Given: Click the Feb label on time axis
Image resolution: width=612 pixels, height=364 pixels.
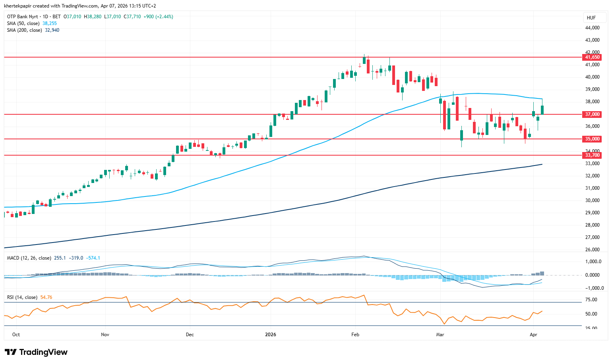Looking at the screenshot, I should click(355, 335).
